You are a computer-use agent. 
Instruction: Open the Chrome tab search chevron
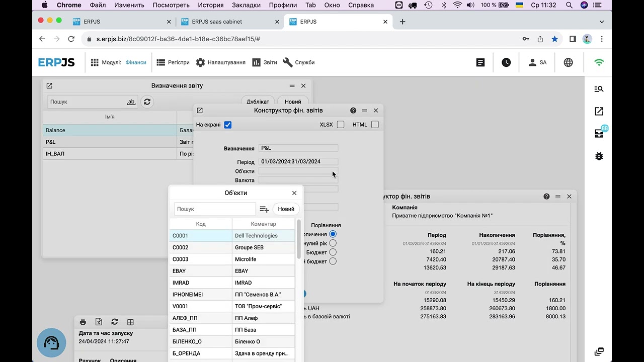click(602, 22)
